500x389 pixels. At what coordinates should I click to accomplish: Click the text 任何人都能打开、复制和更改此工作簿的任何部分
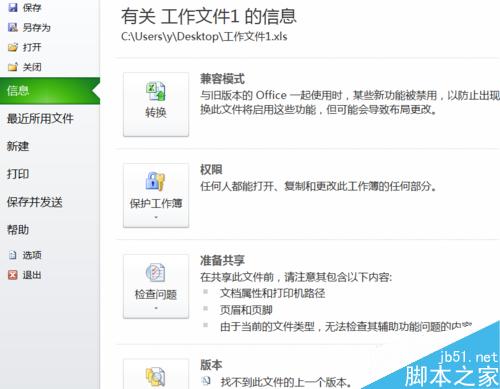318,186
